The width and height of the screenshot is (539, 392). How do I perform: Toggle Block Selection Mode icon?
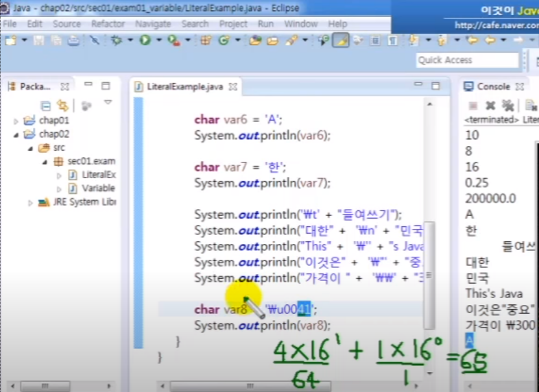(x=375, y=40)
